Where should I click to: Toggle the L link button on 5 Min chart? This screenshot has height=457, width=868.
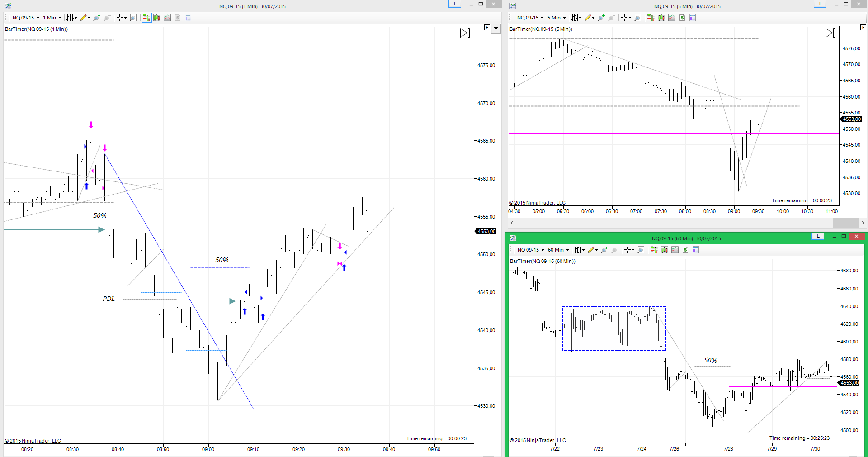(820, 4)
